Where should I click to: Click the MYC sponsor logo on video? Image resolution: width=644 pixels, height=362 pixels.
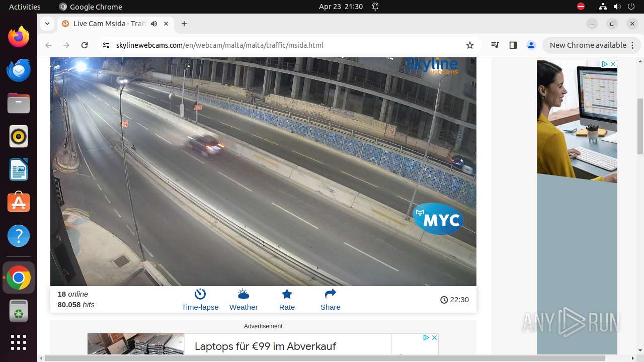coord(438,219)
